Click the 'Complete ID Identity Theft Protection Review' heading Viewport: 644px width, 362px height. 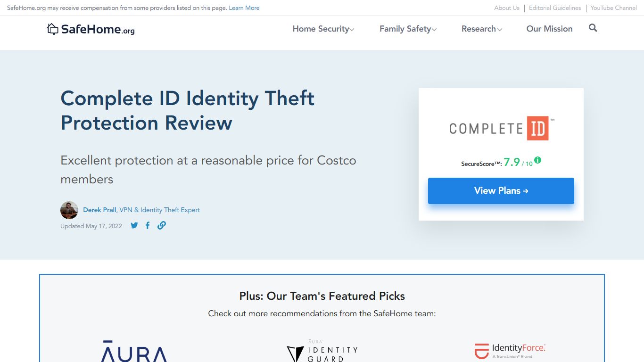tap(188, 111)
